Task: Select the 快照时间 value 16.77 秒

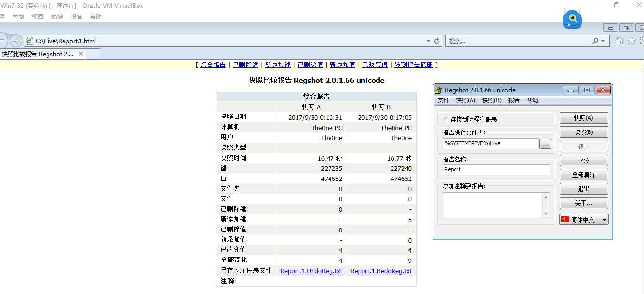Action: pyautogui.click(x=399, y=158)
